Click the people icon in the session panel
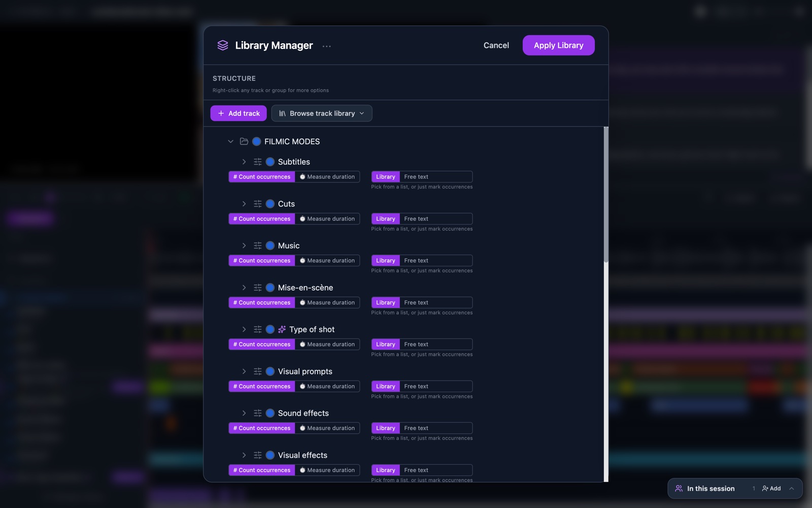The image size is (812, 508). click(679, 488)
